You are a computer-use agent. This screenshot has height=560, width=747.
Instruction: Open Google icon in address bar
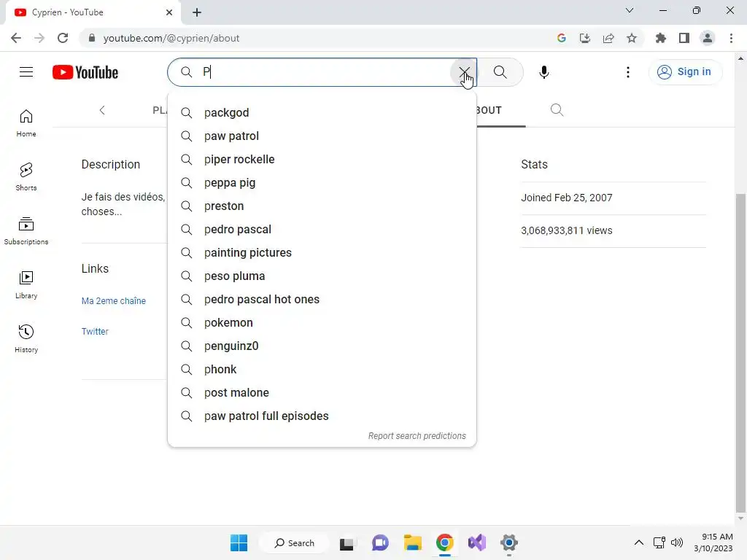(561, 38)
